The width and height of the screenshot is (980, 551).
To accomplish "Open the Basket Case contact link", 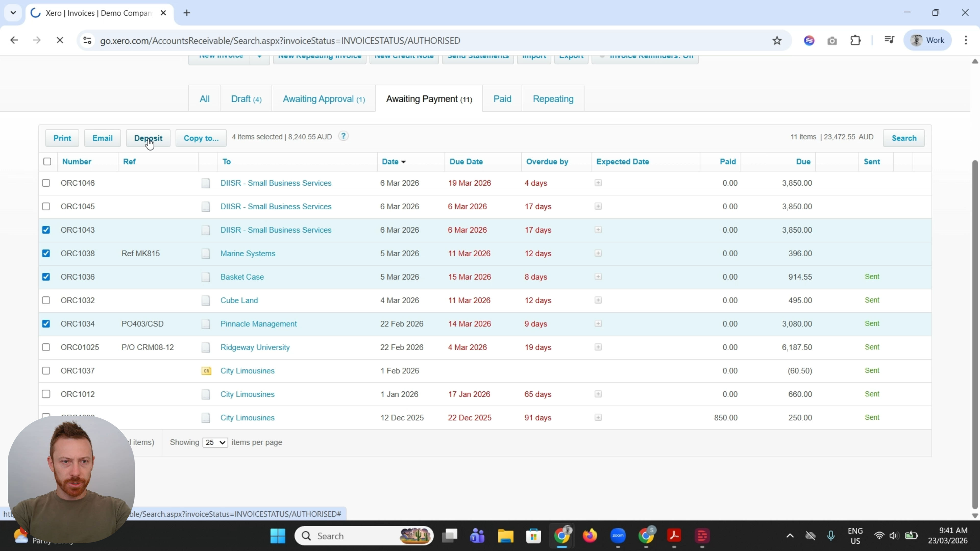I will point(242,277).
